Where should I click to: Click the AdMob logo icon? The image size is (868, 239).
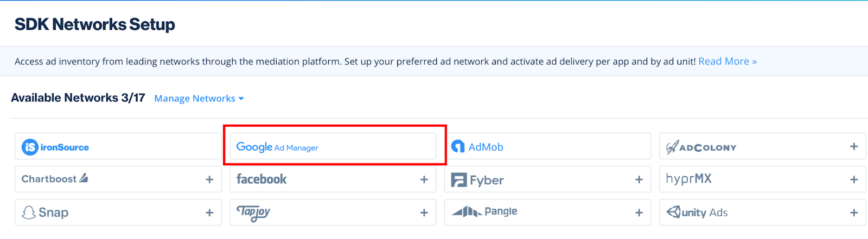[x=458, y=147]
